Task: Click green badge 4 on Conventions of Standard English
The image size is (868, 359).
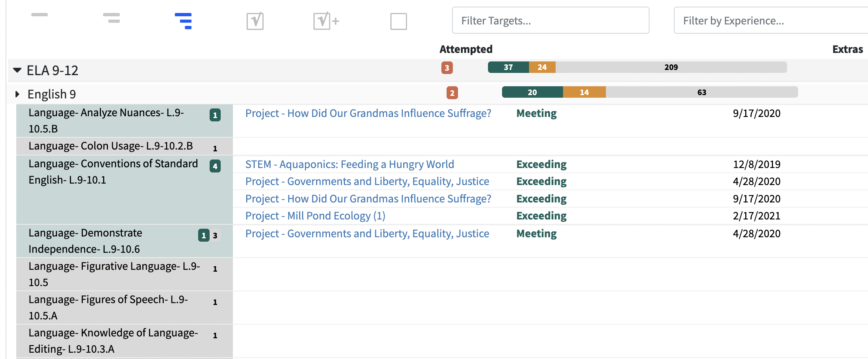Action: point(215,166)
